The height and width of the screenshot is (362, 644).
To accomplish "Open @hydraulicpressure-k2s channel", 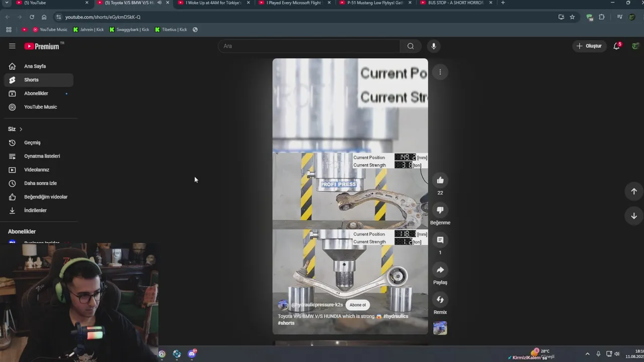I will [316, 305].
